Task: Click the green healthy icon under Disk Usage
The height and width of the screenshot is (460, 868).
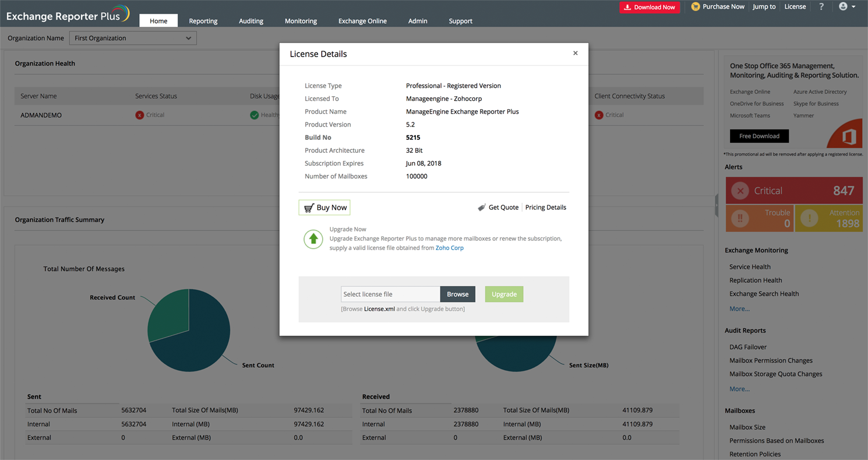Action: [x=254, y=115]
